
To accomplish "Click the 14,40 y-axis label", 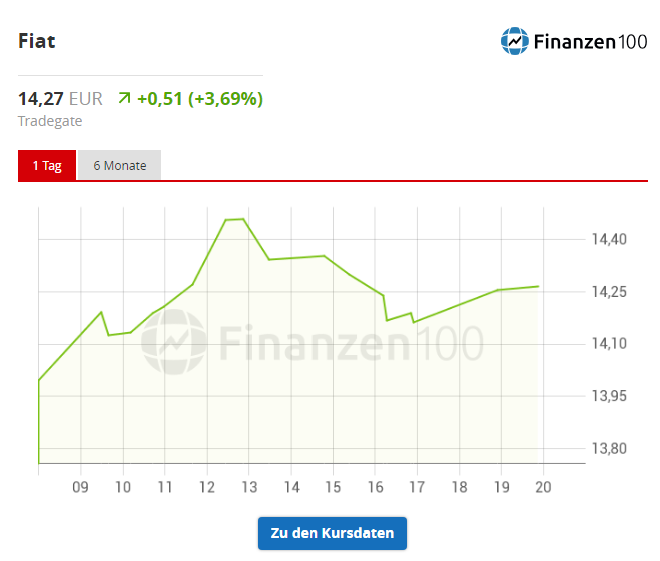I will coord(608,240).
